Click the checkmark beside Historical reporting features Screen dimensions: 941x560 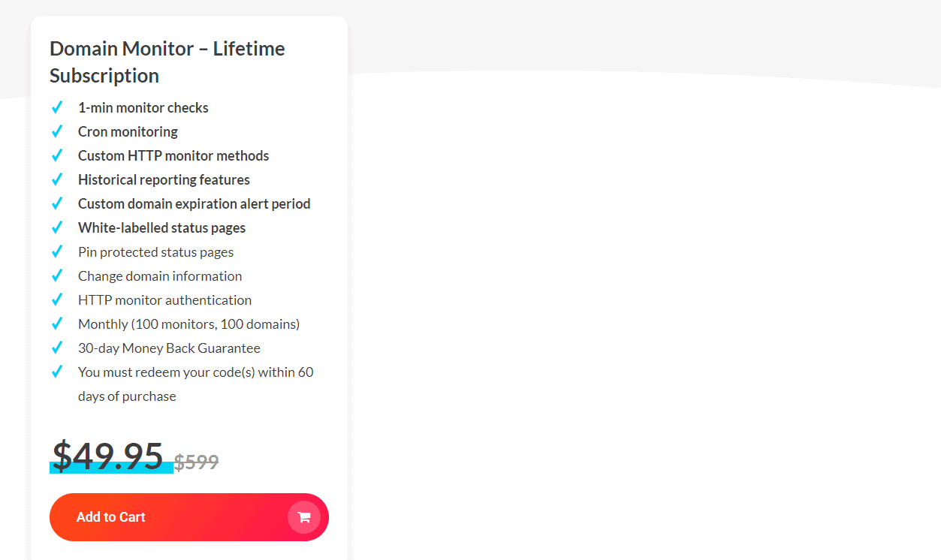pos(57,179)
